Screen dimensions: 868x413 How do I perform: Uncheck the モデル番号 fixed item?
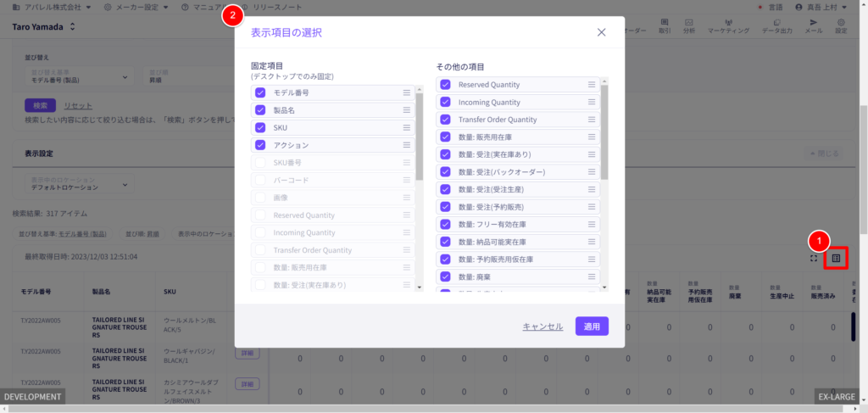coord(260,92)
